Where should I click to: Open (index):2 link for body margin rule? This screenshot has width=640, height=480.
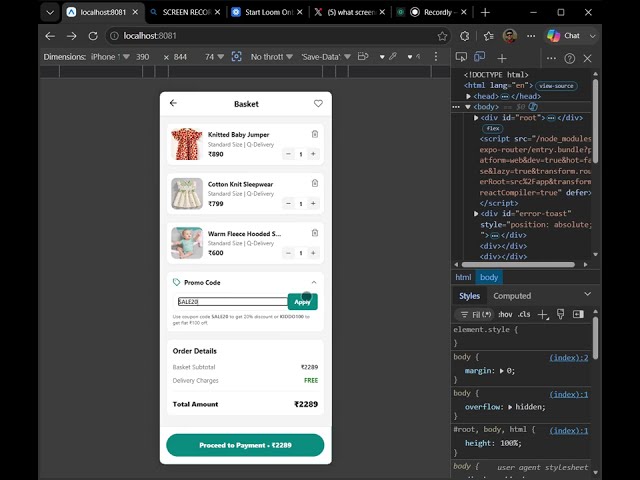pyautogui.click(x=569, y=358)
